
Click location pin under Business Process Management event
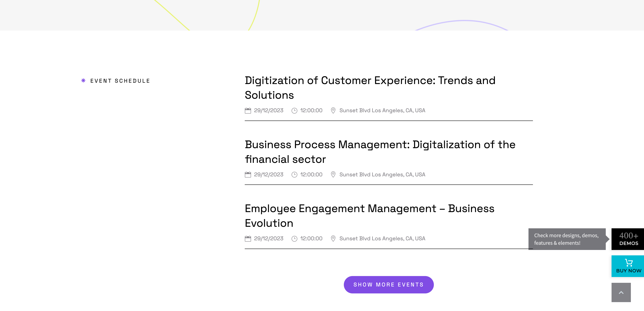pos(333,174)
